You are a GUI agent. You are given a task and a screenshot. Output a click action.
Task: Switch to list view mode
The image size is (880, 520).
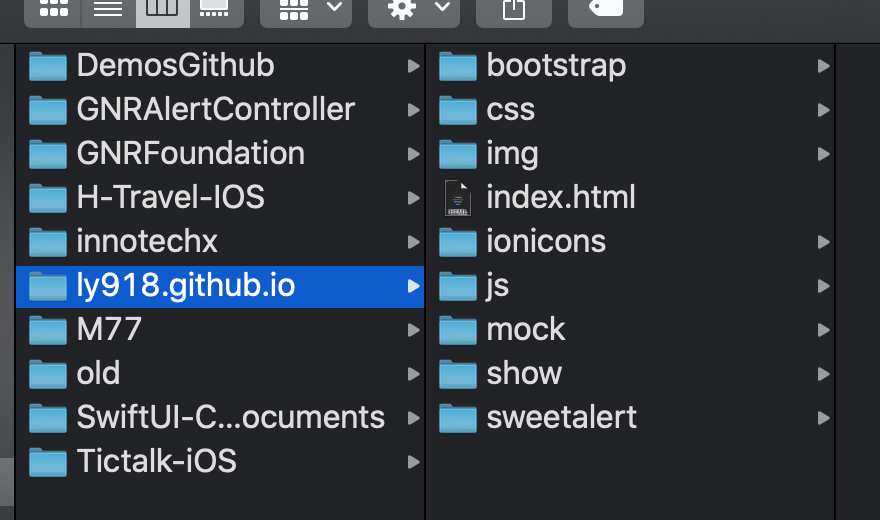tap(108, 8)
